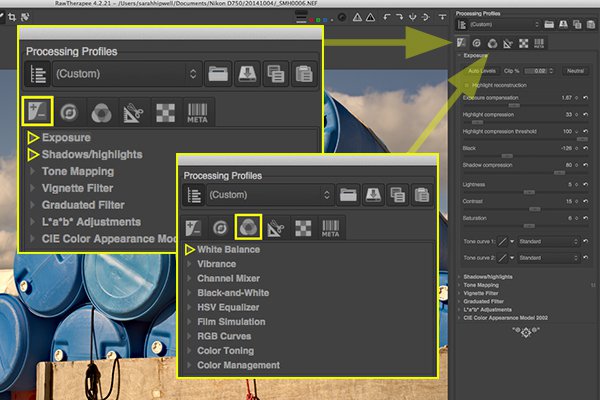Expand Tone Mapping in small side panel
The image size is (600, 400).
point(481,285)
